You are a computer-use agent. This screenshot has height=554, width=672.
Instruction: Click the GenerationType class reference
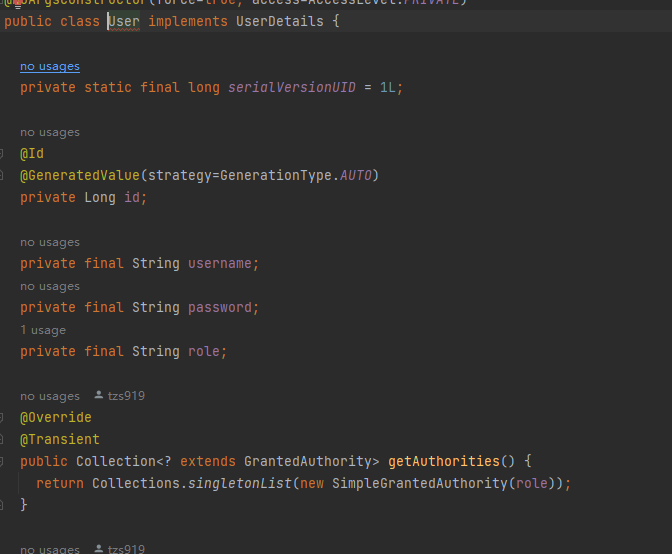coord(276,176)
